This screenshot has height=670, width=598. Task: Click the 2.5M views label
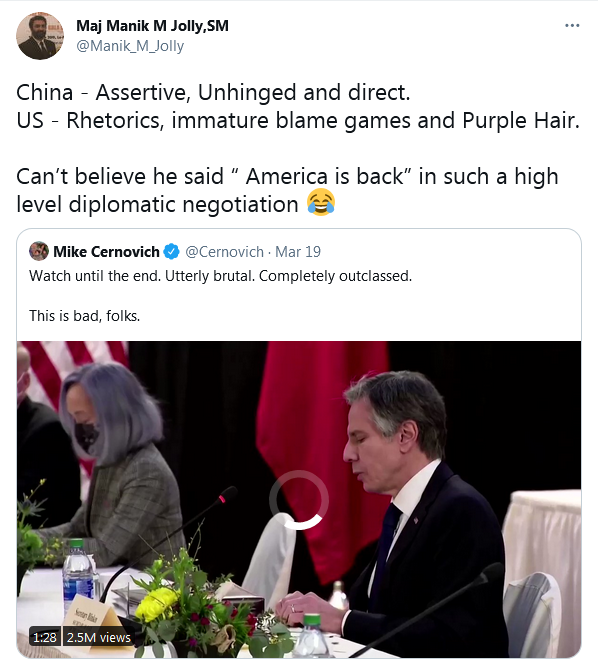(99, 638)
